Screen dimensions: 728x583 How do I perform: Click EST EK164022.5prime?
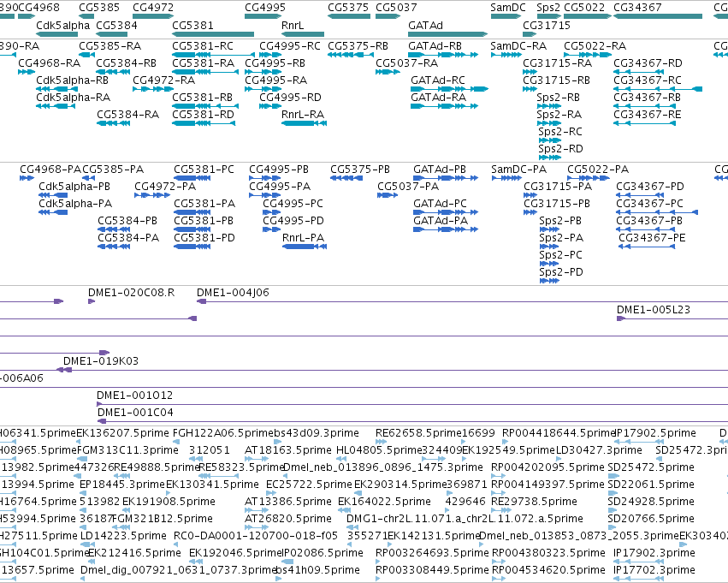[384, 501]
